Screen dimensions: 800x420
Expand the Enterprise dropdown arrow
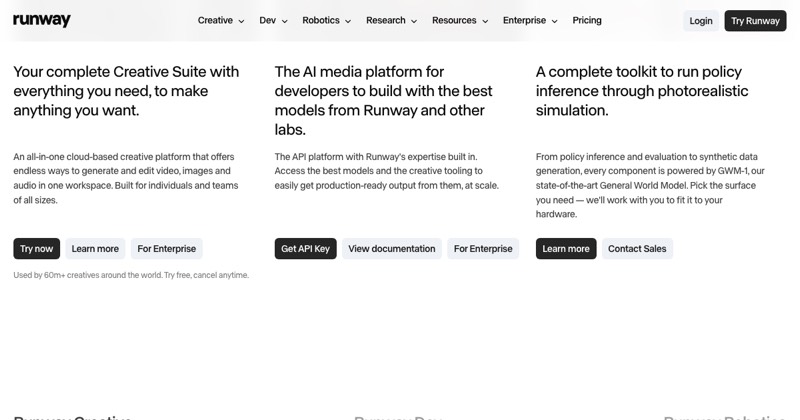[555, 21]
